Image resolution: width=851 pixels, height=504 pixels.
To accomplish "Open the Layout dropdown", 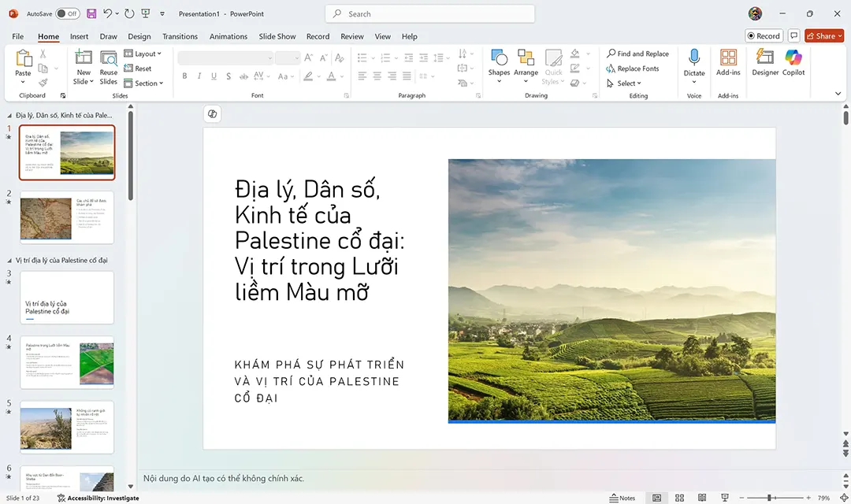I will tap(143, 54).
